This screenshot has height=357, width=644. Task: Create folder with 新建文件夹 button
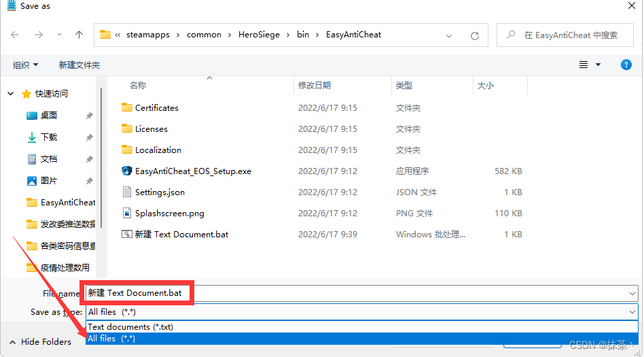79,65
